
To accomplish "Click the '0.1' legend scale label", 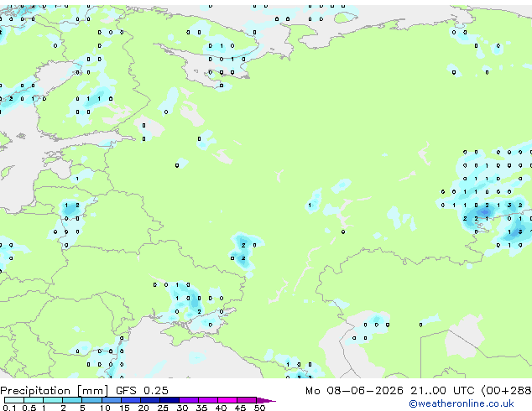I will (9, 408).
